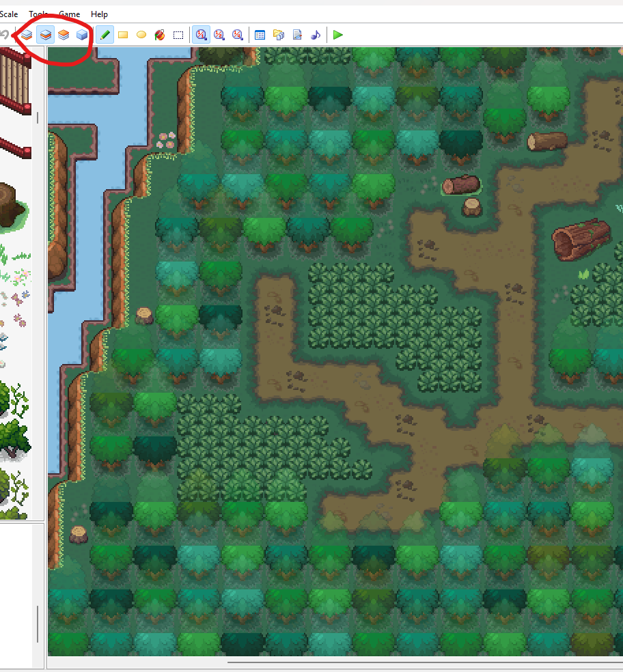Switch to the Events layer cube icon
This screenshot has height=672, width=623.
[x=82, y=35]
